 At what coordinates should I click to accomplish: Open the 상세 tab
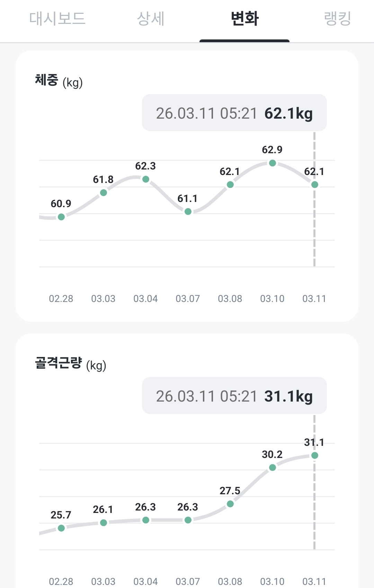coord(151,19)
